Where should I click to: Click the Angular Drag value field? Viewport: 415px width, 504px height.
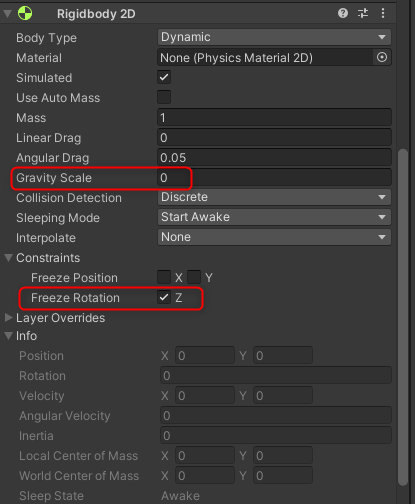click(274, 157)
